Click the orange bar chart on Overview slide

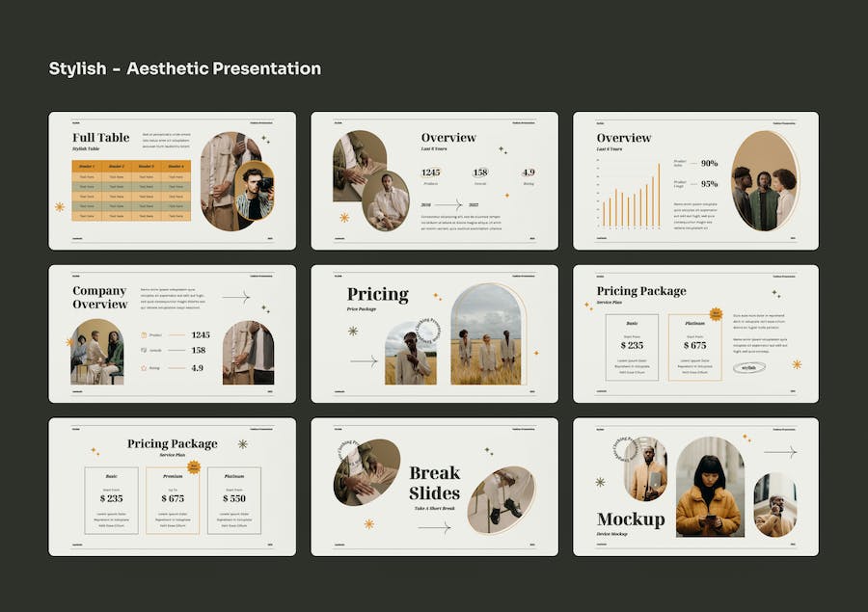[632, 198]
